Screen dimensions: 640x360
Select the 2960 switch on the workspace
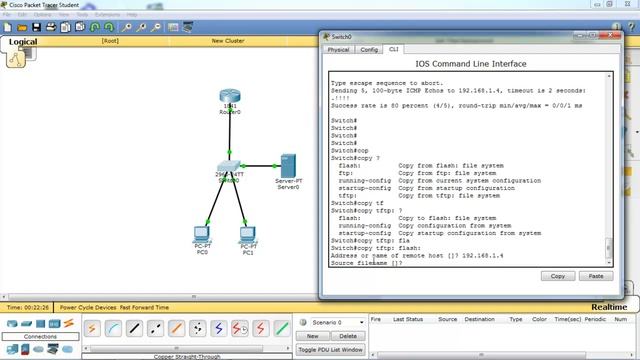click(229, 167)
